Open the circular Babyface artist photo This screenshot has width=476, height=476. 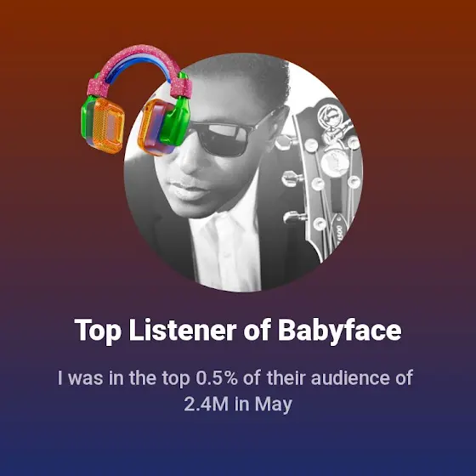click(x=243, y=173)
